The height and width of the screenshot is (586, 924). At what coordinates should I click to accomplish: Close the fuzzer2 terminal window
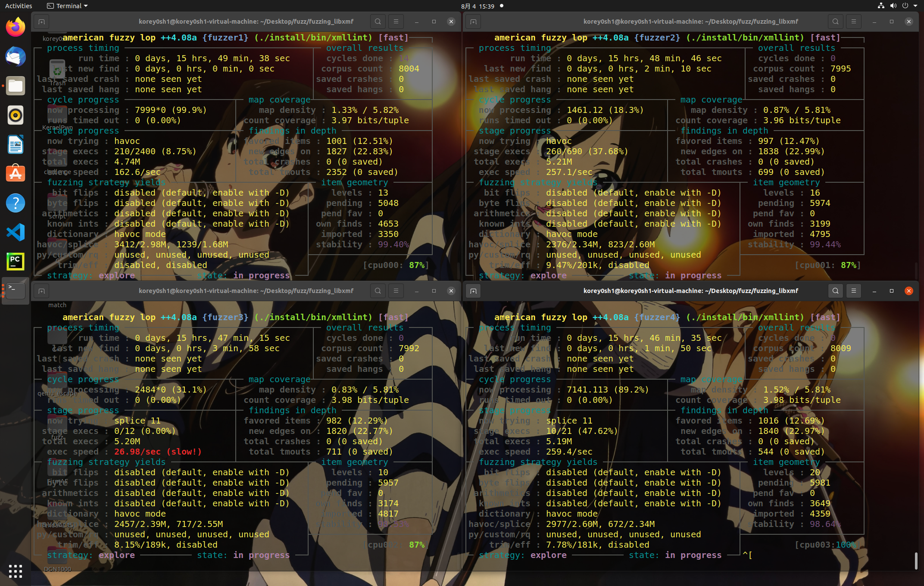(909, 22)
